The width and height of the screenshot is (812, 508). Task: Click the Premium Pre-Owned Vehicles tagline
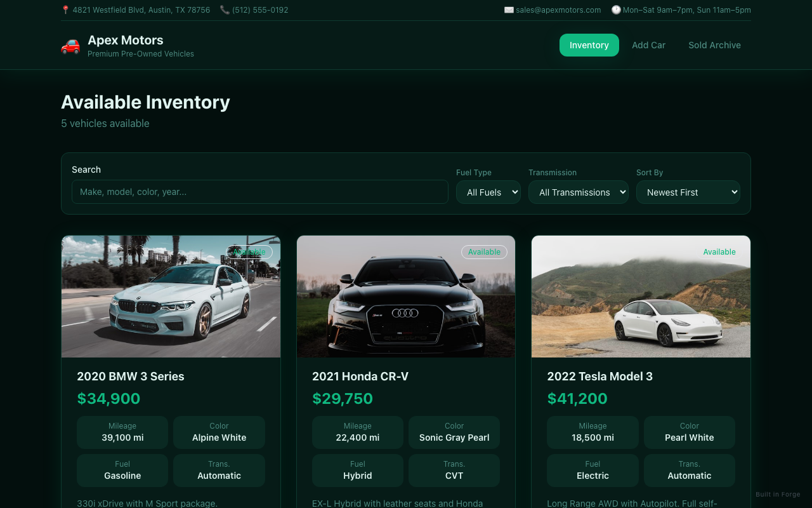[x=141, y=54]
